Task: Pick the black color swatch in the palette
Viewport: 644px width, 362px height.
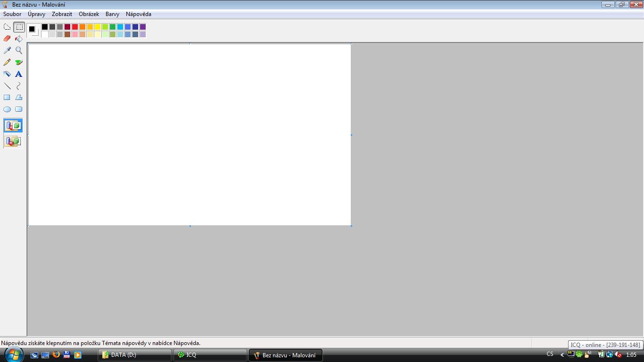Action: click(45, 27)
